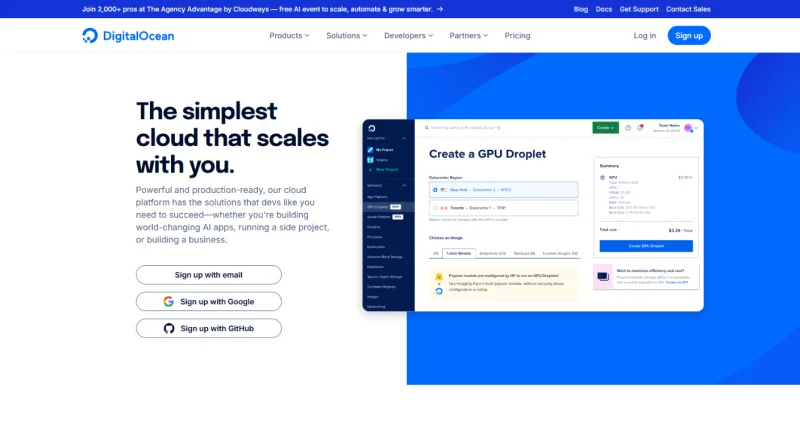Open the Blog link
The width and height of the screenshot is (800, 436).
tap(581, 9)
